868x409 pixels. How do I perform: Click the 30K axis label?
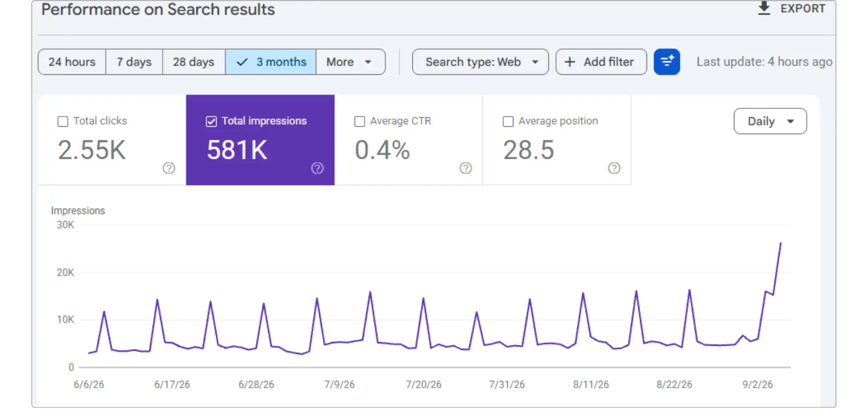[x=65, y=225]
